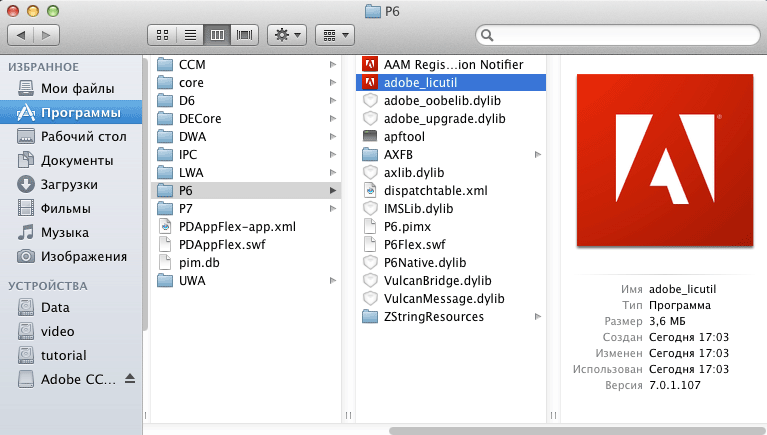Select VulcanBridge.dylib file
Viewport: 767px width, 435px height.
click(x=451, y=281)
